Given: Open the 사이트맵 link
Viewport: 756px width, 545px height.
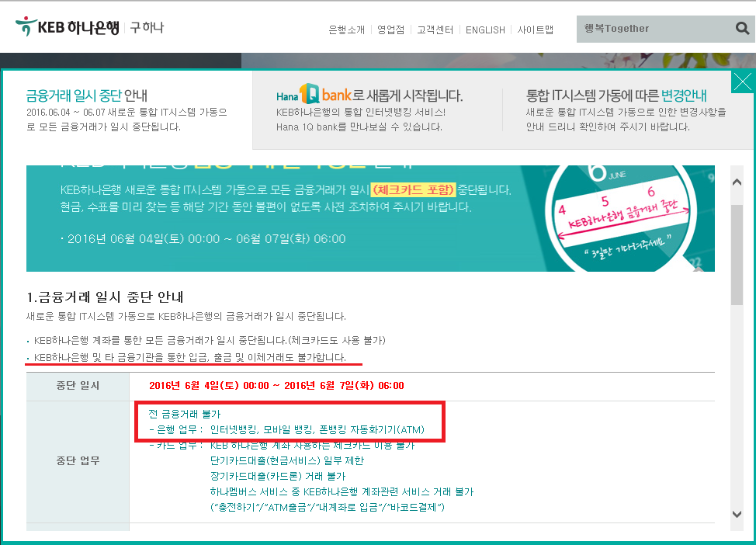Looking at the screenshot, I should tap(536, 30).
